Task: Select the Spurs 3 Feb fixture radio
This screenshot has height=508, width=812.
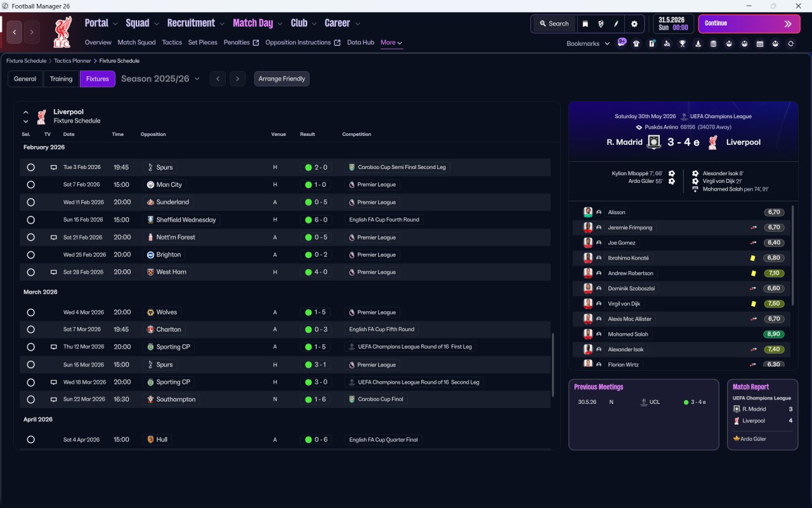Action: [x=30, y=167]
